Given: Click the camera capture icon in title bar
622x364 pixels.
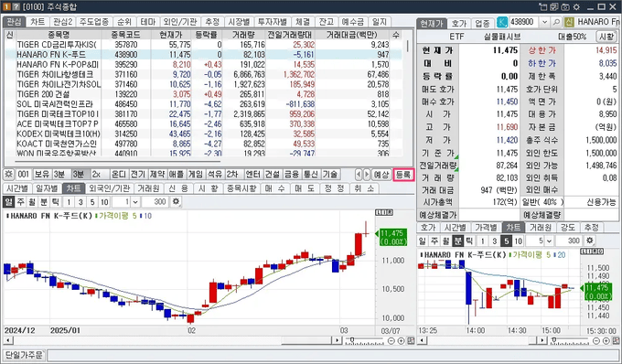Looking at the screenshot, I should 565,6.
